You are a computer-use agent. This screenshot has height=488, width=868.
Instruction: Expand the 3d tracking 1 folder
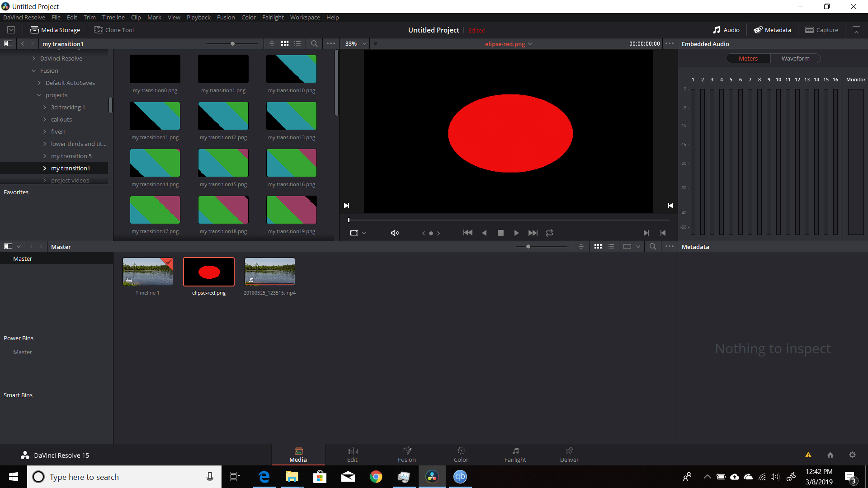[45, 108]
